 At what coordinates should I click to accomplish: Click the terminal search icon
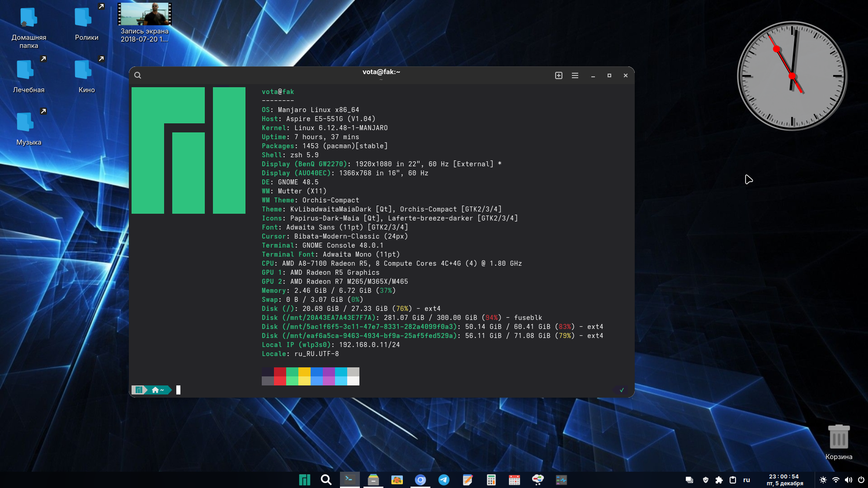[x=138, y=75]
